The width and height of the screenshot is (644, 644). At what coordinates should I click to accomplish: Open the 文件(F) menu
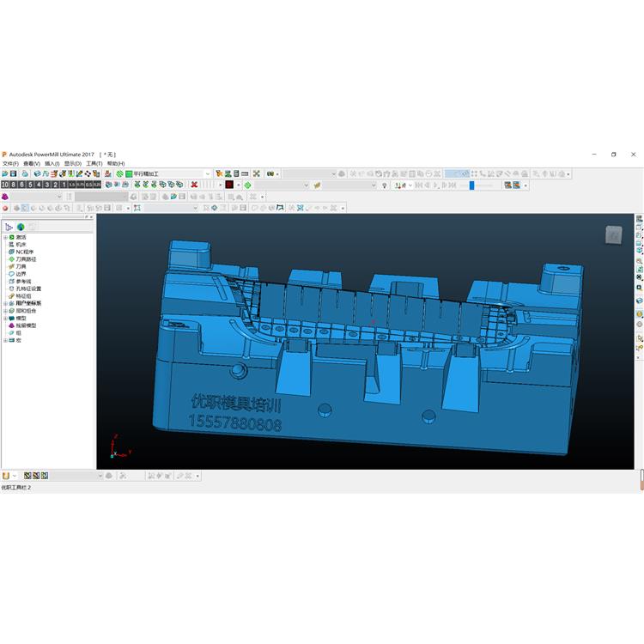point(10,163)
